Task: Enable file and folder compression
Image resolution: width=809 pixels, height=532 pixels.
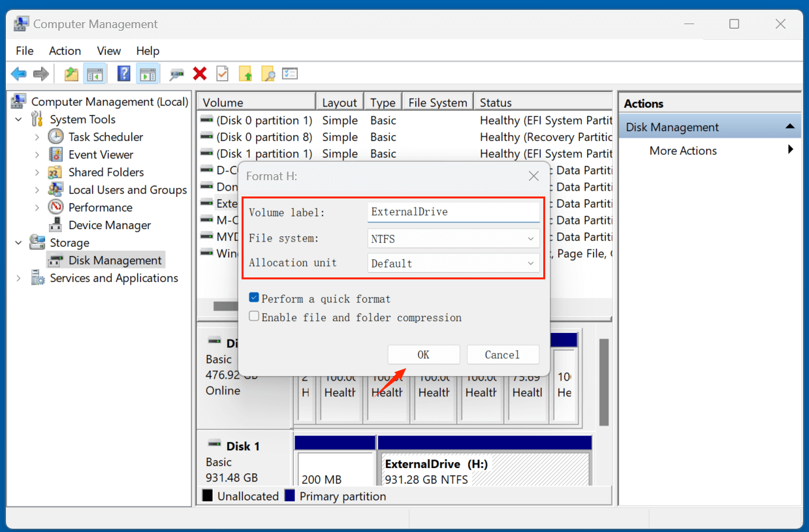Action: 254,315
